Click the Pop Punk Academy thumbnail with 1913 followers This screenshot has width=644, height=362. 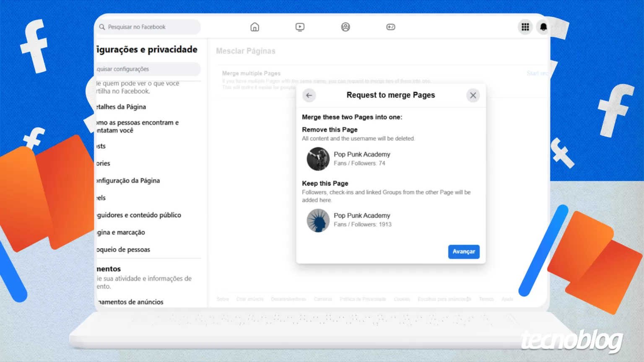click(318, 220)
